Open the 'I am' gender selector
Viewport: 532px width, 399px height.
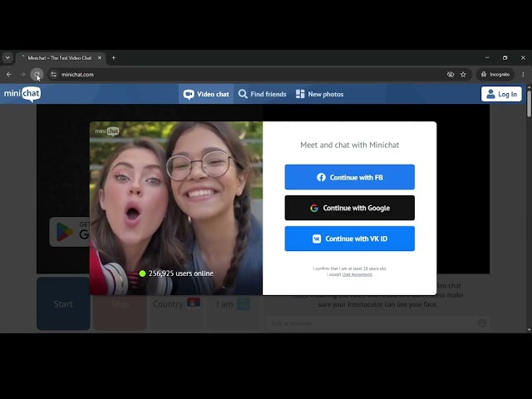(234, 313)
